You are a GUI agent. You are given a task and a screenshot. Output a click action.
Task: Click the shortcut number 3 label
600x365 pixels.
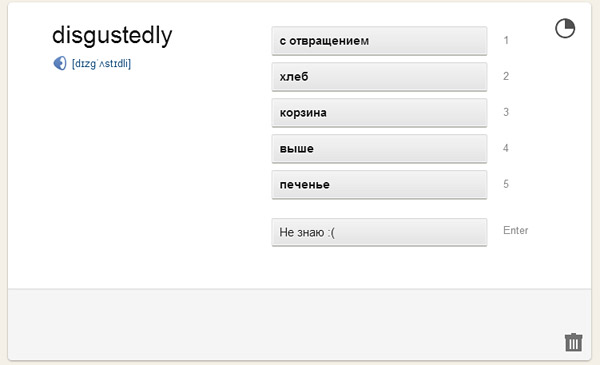click(x=506, y=112)
